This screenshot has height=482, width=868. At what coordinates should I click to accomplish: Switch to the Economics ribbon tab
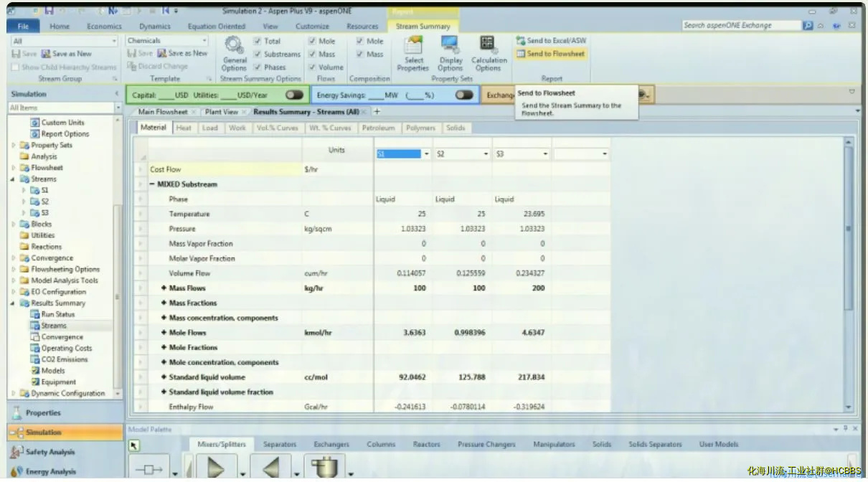pyautogui.click(x=104, y=27)
